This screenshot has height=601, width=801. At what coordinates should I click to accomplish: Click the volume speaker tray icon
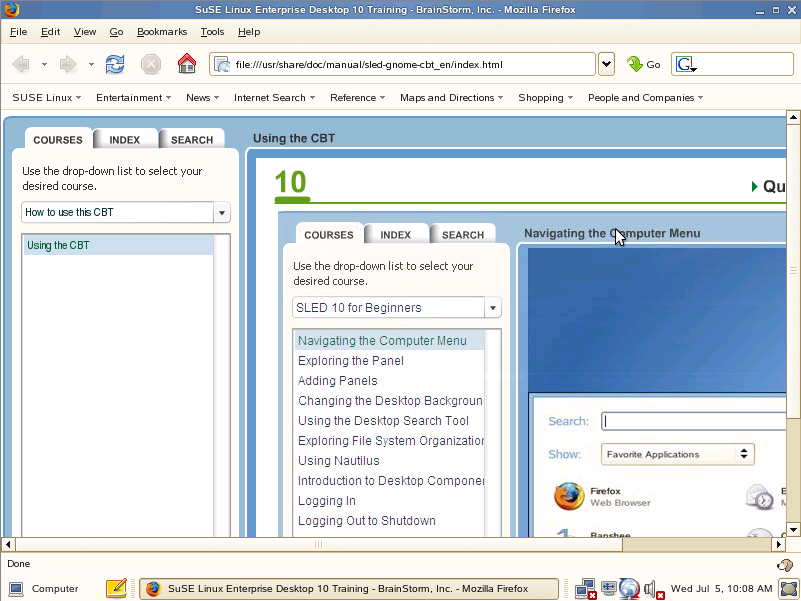[x=653, y=589]
